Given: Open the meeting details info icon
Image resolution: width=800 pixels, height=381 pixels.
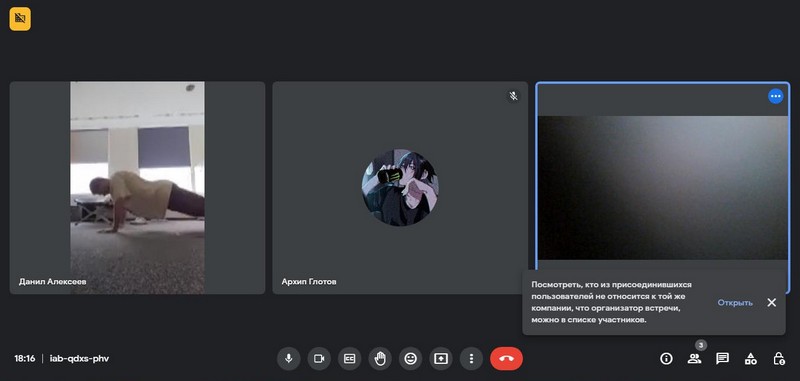Looking at the screenshot, I should point(666,359).
